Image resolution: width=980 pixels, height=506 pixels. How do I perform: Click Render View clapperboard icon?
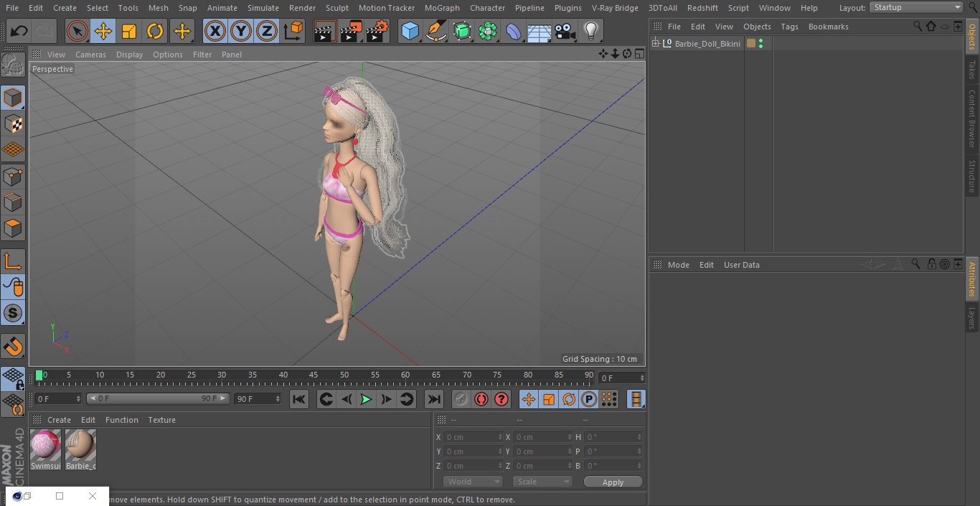coord(325,31)
